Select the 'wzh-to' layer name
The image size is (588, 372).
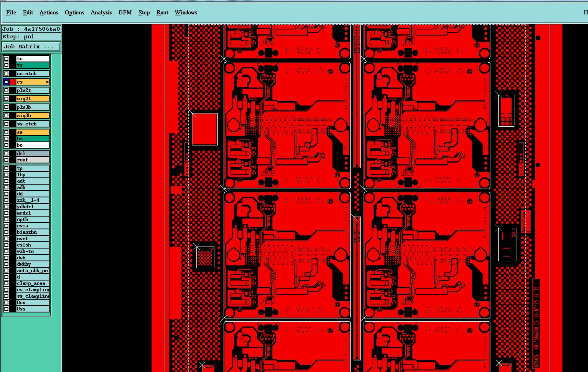[32, 251]
